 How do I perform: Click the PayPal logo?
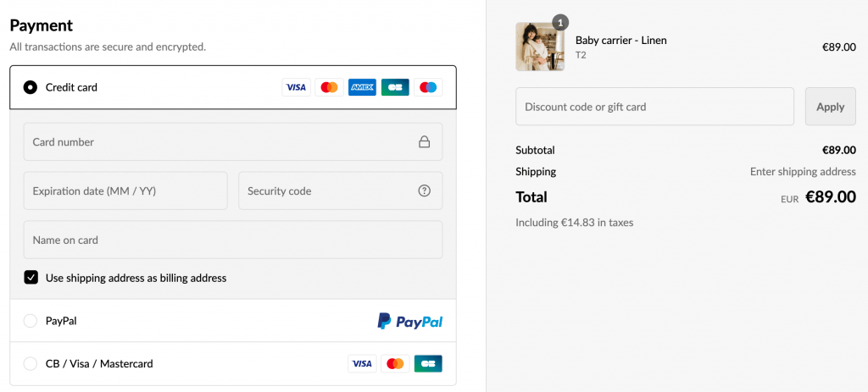(410, 322)
